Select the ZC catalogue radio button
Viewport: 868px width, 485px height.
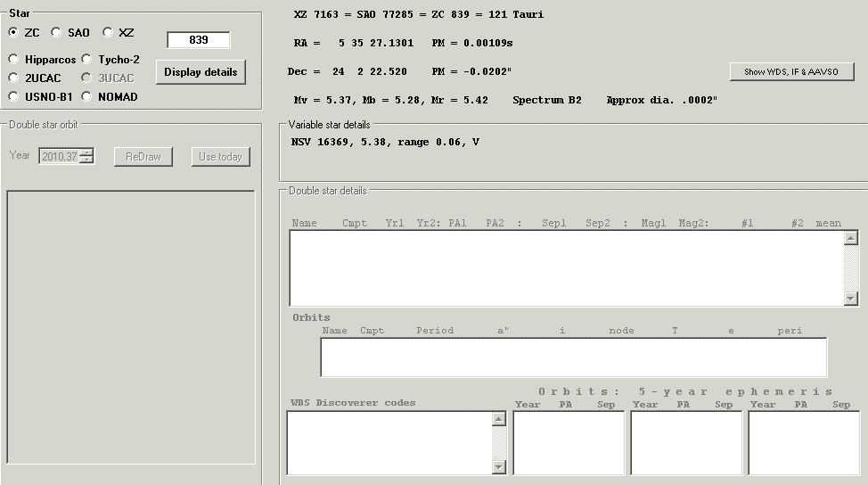[x=13, y=32]
